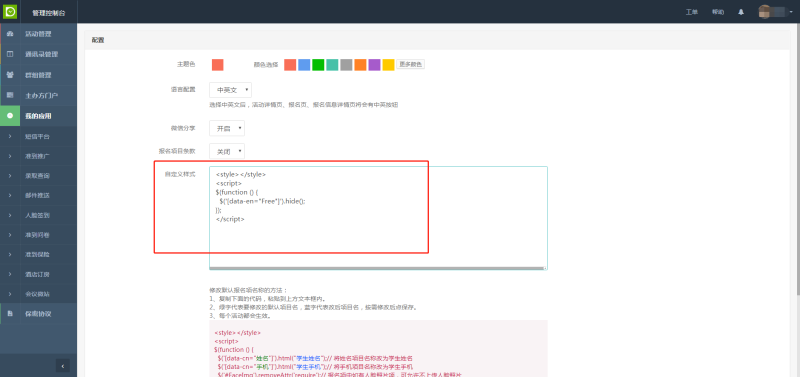Click the code sample line containing 学生姓名
Viewport: 800px width, 377px height.
315,359
